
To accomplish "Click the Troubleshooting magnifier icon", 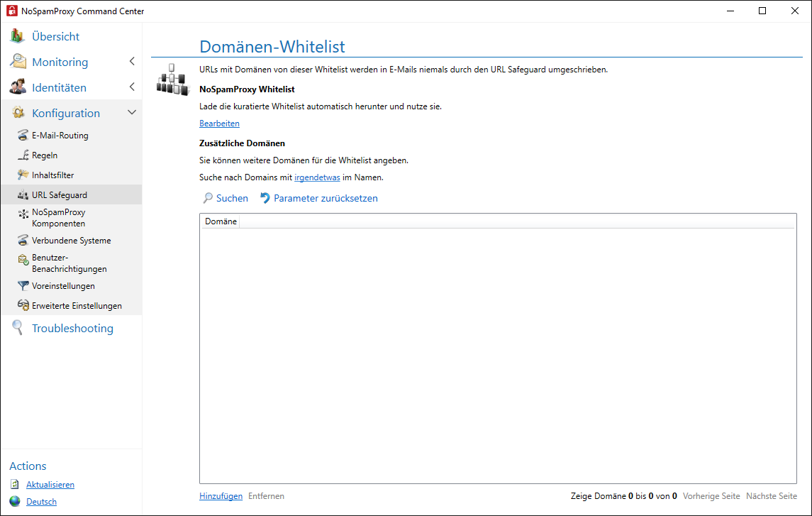I will (x=18, y=327).
